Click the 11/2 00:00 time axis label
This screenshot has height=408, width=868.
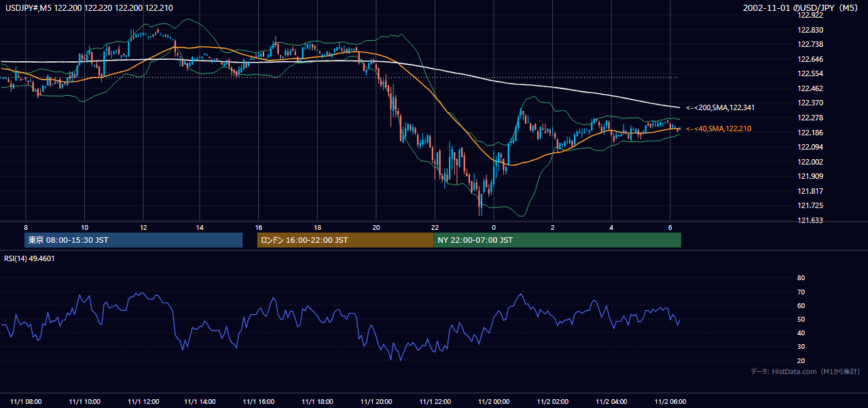(494, 401)
